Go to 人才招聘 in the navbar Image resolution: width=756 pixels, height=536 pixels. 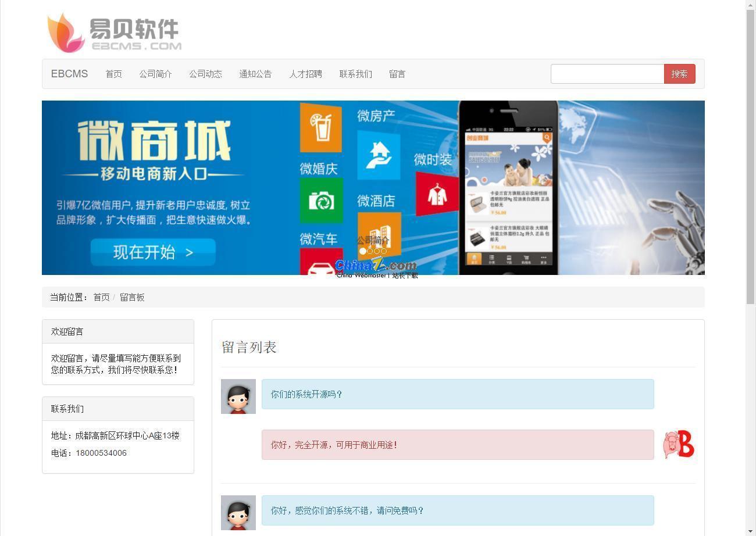coord(305,74)
